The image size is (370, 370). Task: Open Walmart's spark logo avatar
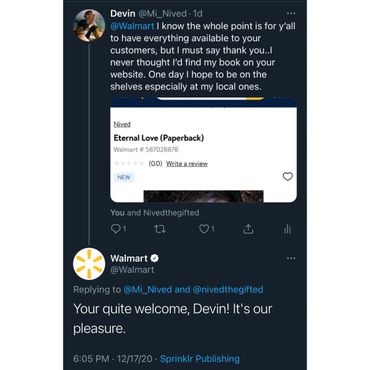coord(89,264)
